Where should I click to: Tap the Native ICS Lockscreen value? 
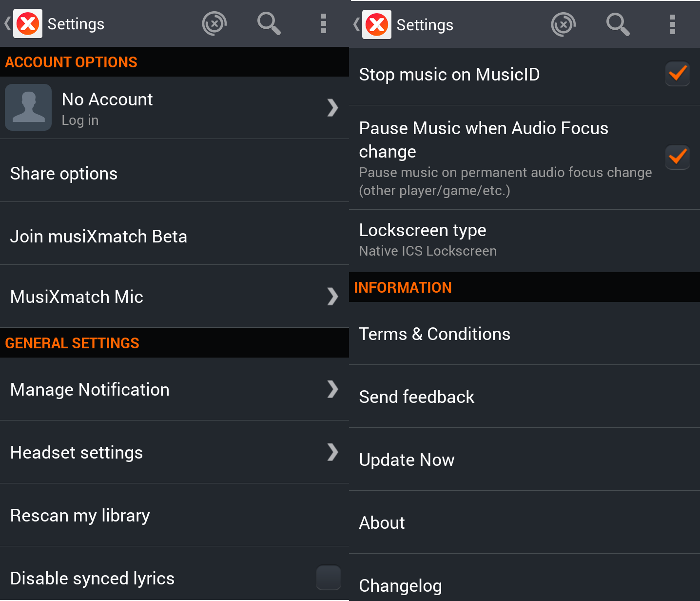[x=428, y=251]
